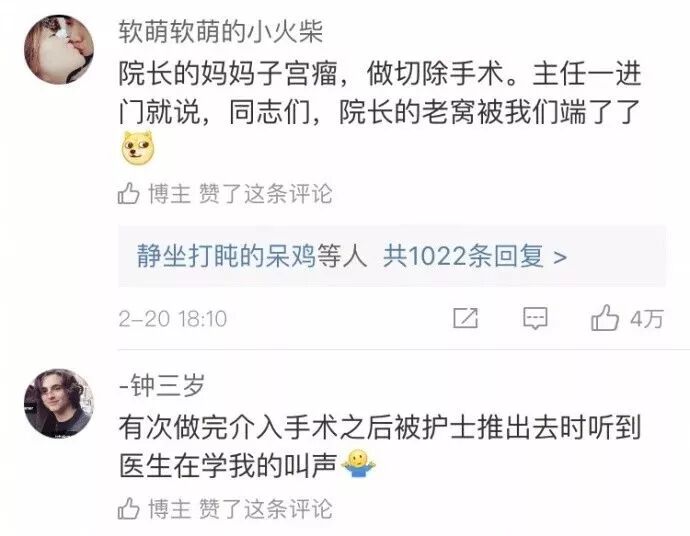Open username -钟三岁 profile

click(x=162, y=385)
